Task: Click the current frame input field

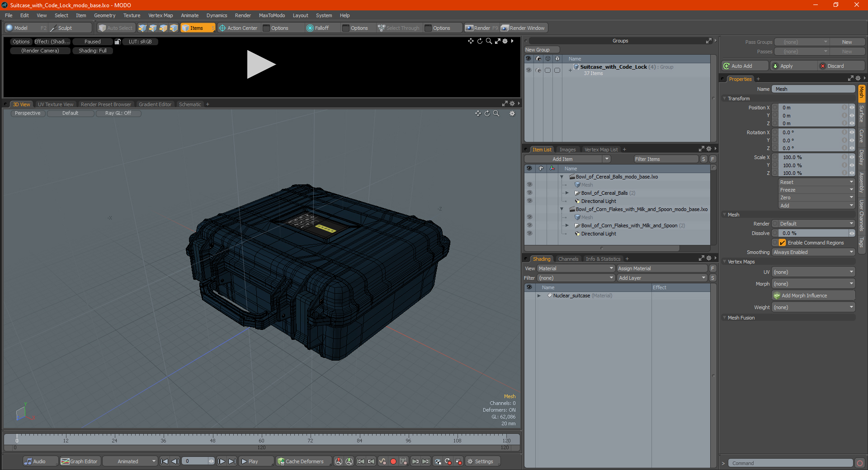Action: pos(195,461)
